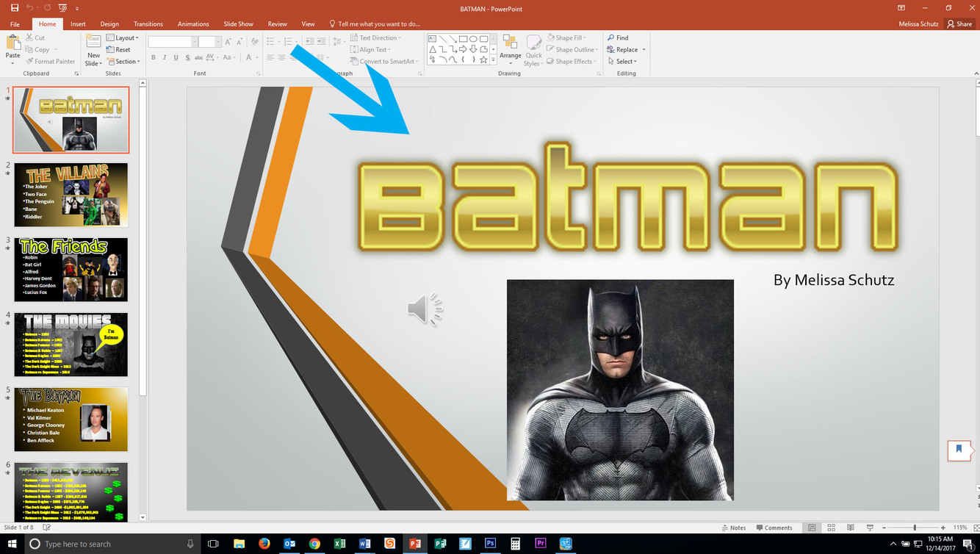980x554 pixels.
Task: Open Premiere Pro from the taskbar
Action: click(x=540, y=544)
